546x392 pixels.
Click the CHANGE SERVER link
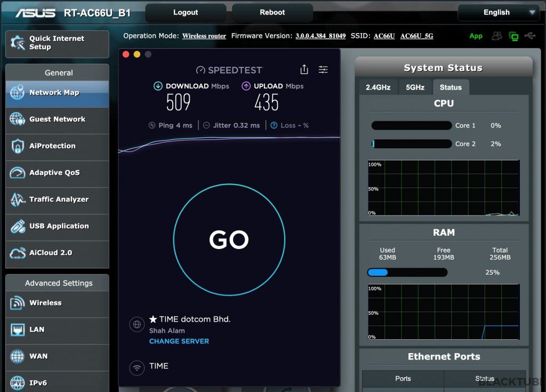[x=179, y=341]
